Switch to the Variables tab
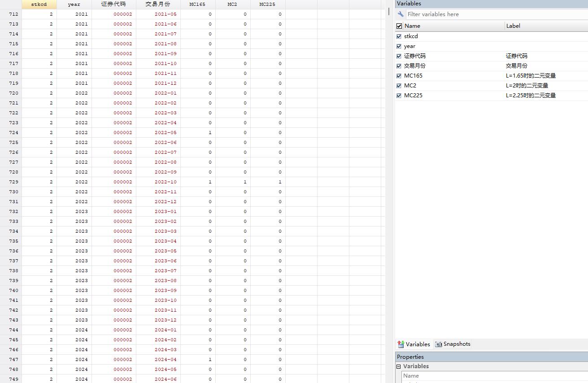Viewport: 588px width, 383px height. tap(414, 344)
